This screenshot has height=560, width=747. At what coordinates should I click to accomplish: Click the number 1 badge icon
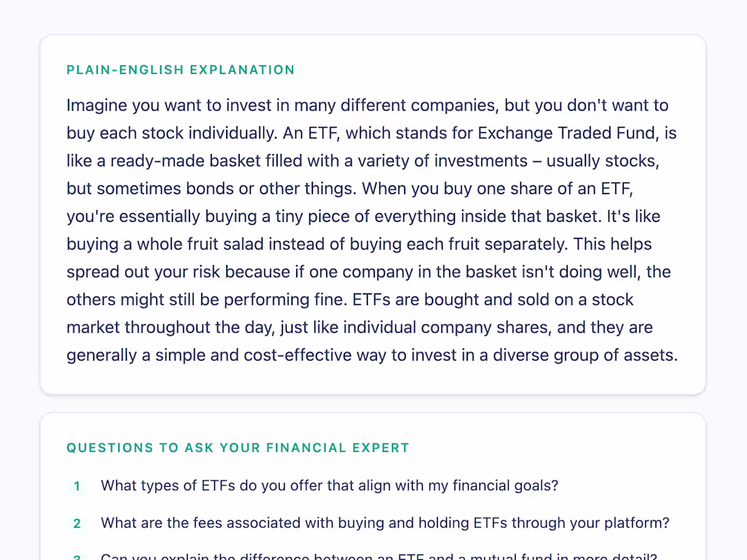click(77, 486)
